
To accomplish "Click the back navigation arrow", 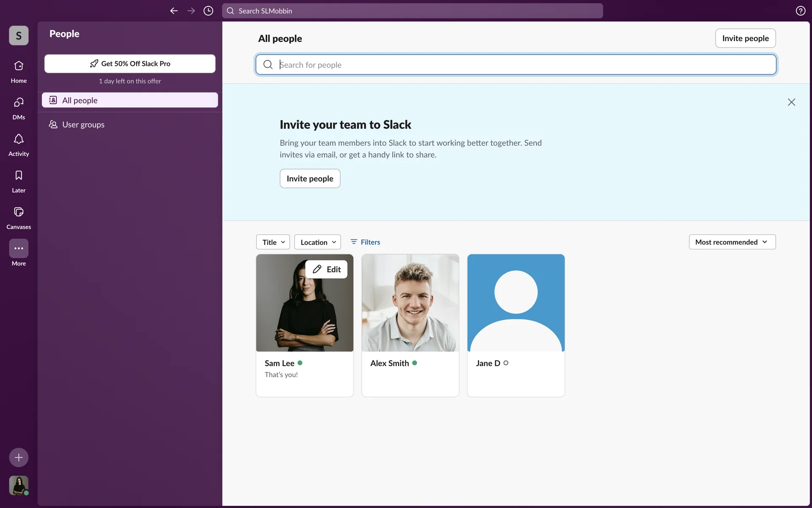I will coord(174,11).
